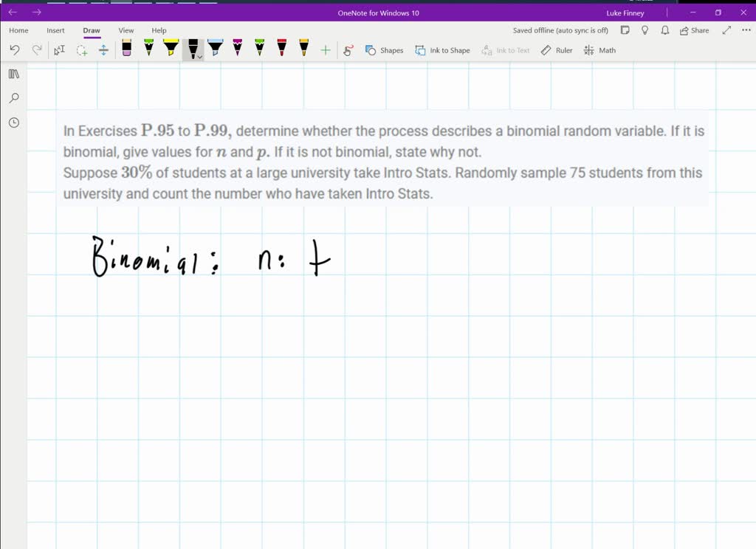Image resolution: width=756 pixels, height=549 pixels.
Task: Select the Draw tab
Action: pyautogui.click(x=92, y=30)
